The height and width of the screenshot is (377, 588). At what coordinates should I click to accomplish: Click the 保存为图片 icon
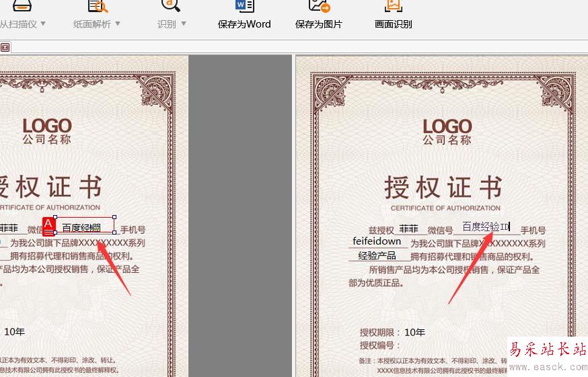pos(319,5)
